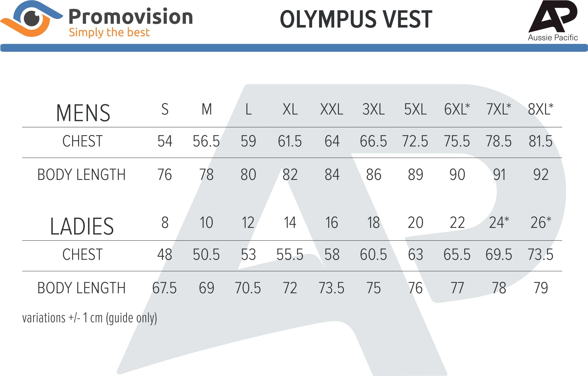Click ladies size 26* header
This screenshot has width=588, height=376.
[x=541, y=223]
